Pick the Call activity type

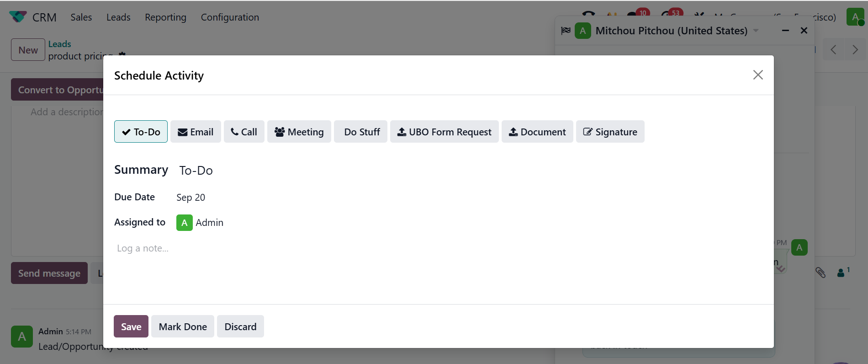pyautogui.click(x=244, y=132)
